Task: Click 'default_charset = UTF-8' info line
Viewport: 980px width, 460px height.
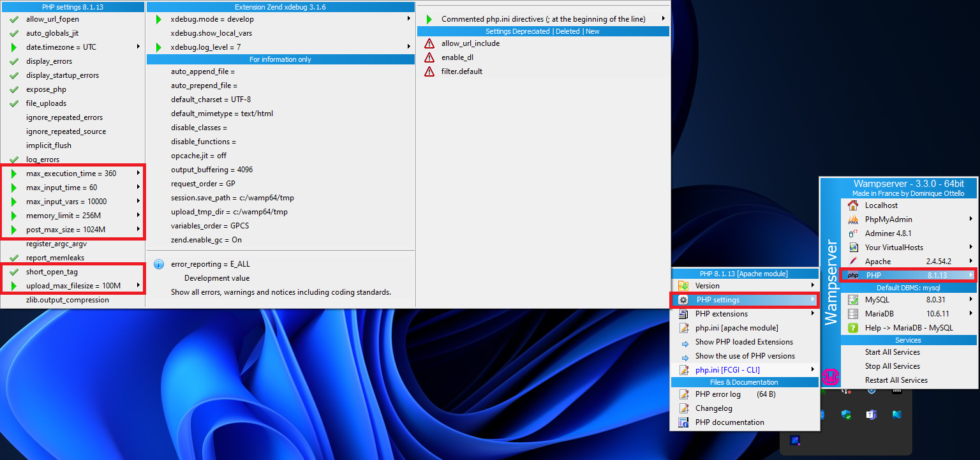Action: 211,100
